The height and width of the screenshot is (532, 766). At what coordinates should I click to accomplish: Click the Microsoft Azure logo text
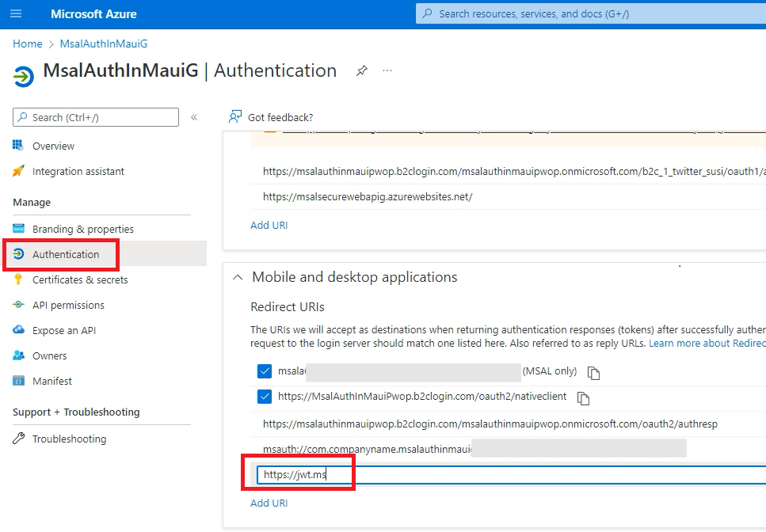pyautogui.click(x=93, y=13)
